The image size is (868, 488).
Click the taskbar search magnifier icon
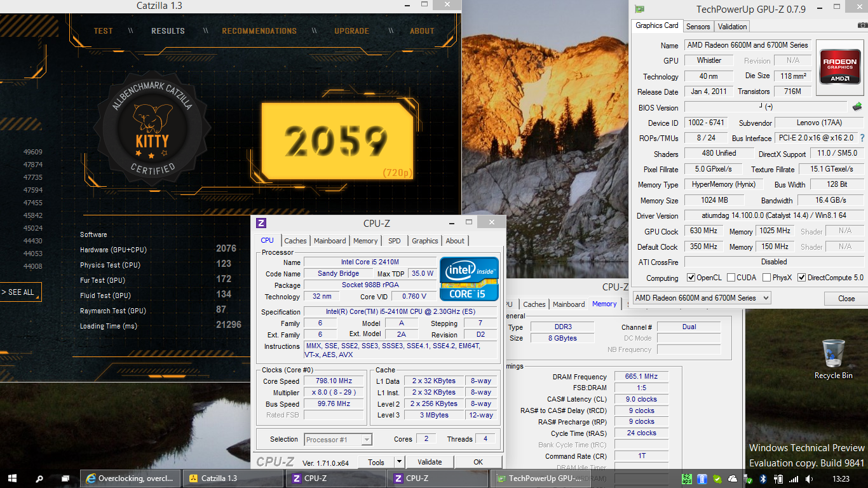tap(39, 478)
